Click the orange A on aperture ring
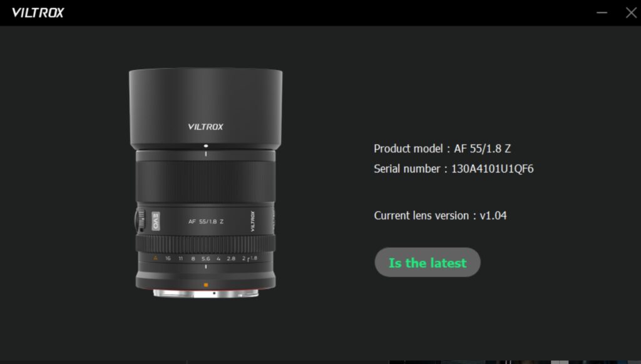This screenshot has width=641, height=364. pyautogui.click(x=155, y=258)
